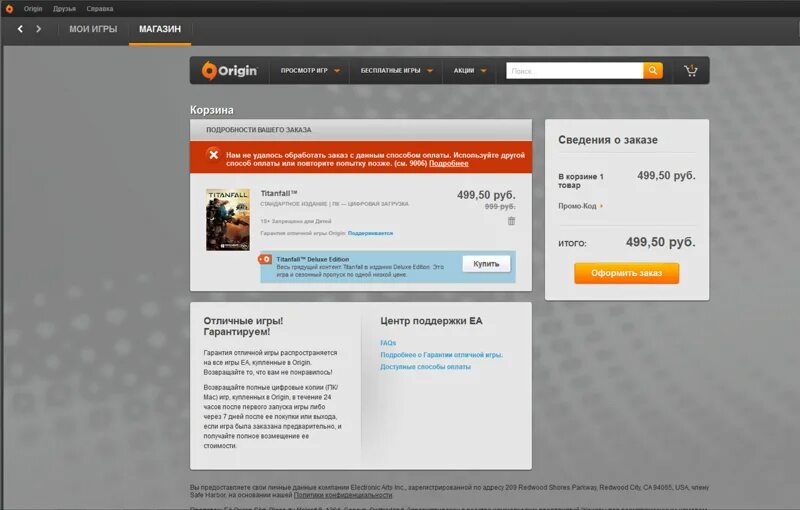Open the Политики конфиденциальности link

tap(343, 495)
